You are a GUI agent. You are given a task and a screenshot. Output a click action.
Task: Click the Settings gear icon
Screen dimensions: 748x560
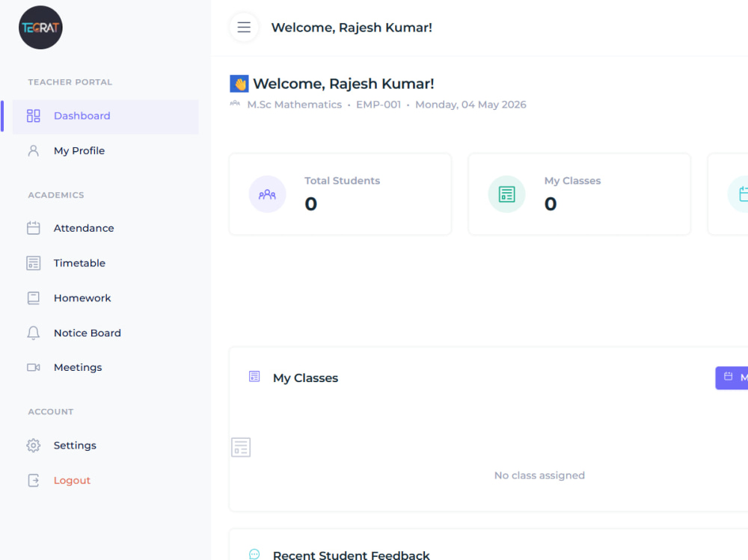[x=34, y=446]
